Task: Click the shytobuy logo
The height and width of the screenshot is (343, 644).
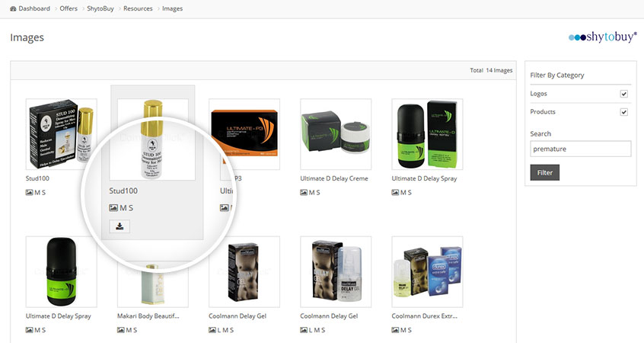Action: tap(603, 37)
